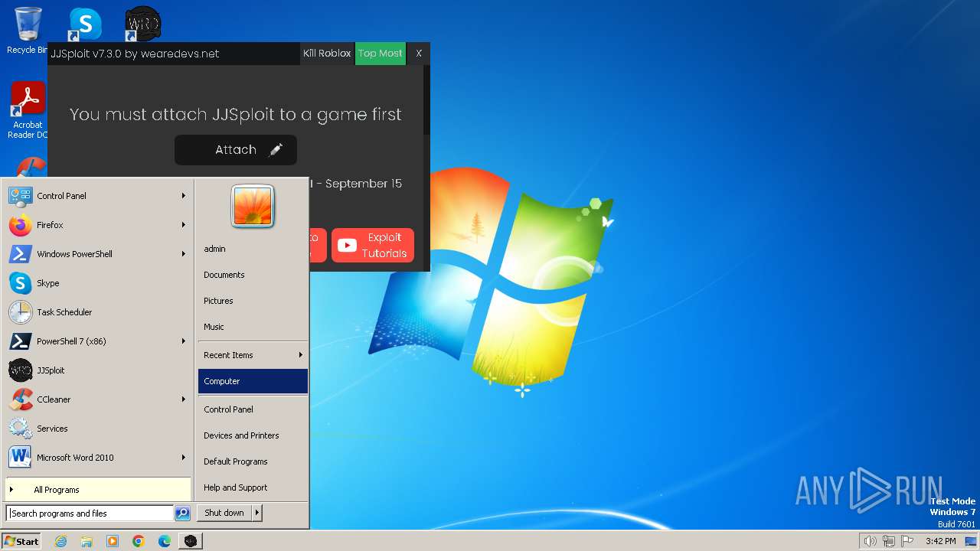
Task: Click the Shut down button
Action: pos(224,513)
